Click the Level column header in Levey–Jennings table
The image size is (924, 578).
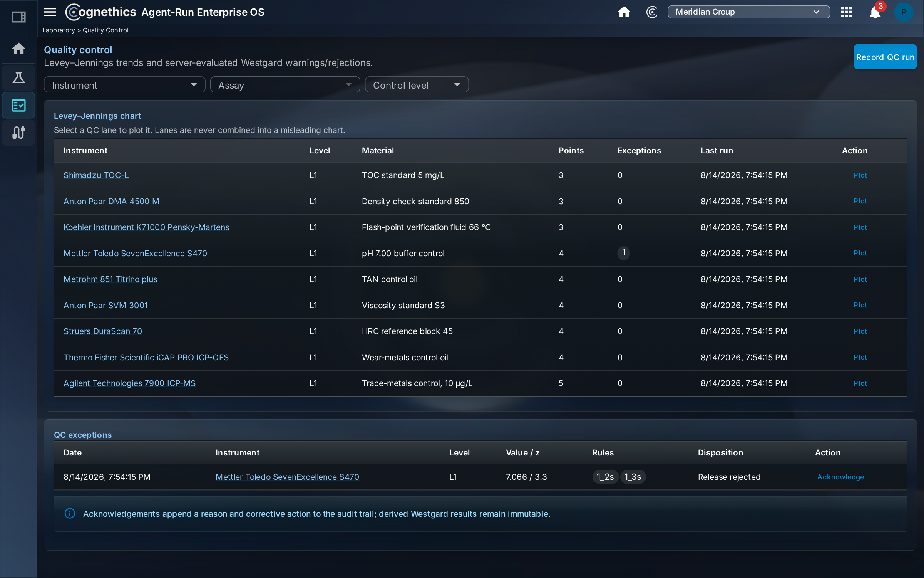(320, 150)
